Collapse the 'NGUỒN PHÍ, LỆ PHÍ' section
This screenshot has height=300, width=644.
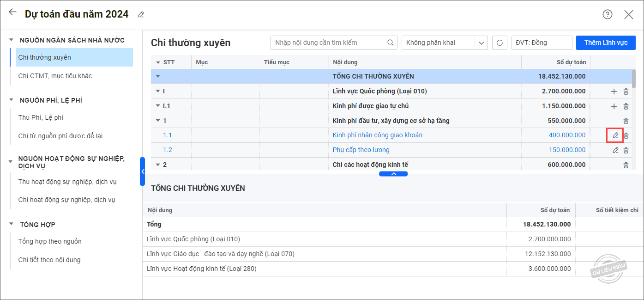tap(11, 100)
